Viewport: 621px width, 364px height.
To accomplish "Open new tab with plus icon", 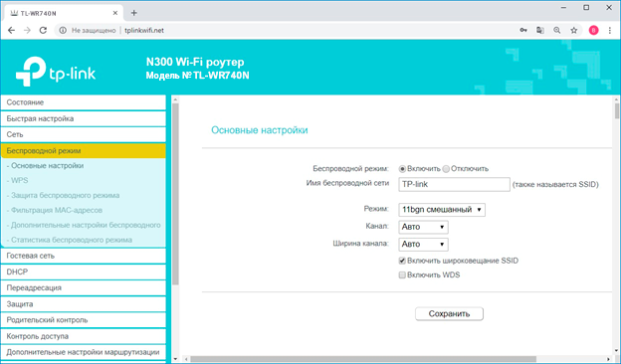I will click(x=134, y=13).
